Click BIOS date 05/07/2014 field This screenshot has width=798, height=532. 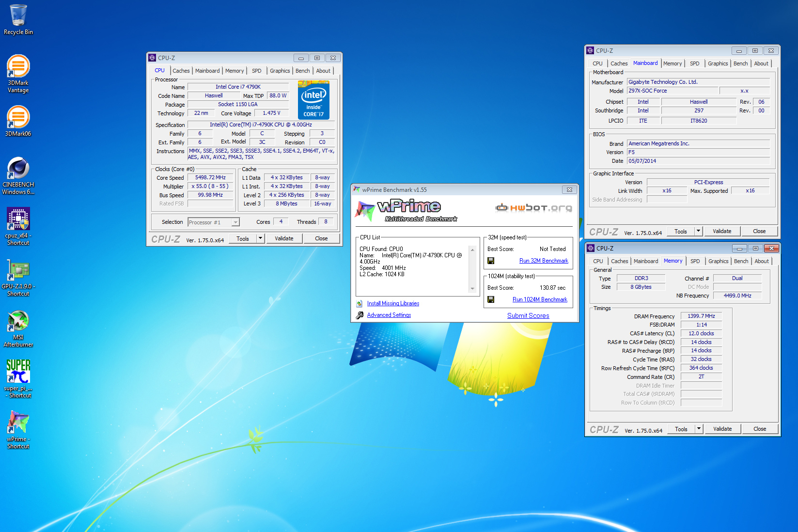tap(698, 161)
